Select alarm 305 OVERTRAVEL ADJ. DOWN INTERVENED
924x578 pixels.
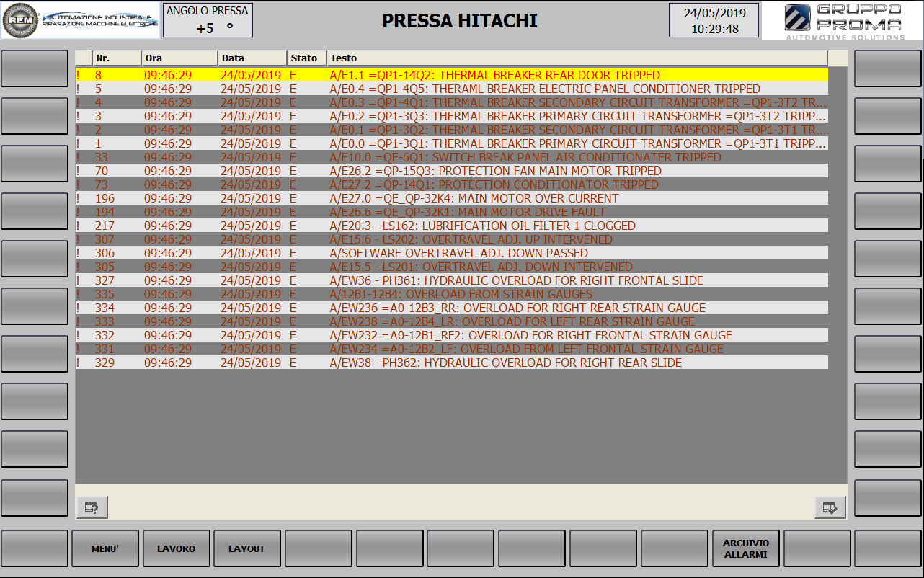click(x=451, y=267)
